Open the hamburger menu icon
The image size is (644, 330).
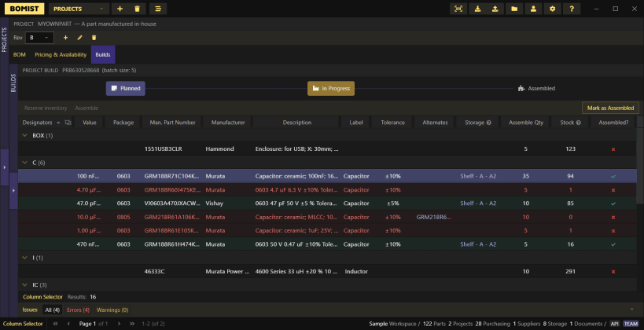[158, 9]
